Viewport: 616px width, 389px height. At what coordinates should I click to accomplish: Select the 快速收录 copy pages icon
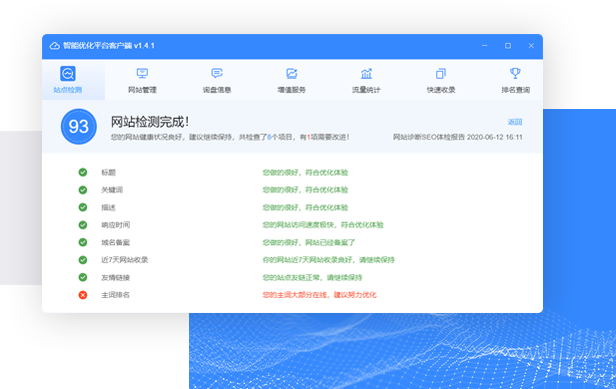pyautogui.click(x=441, y=73)
